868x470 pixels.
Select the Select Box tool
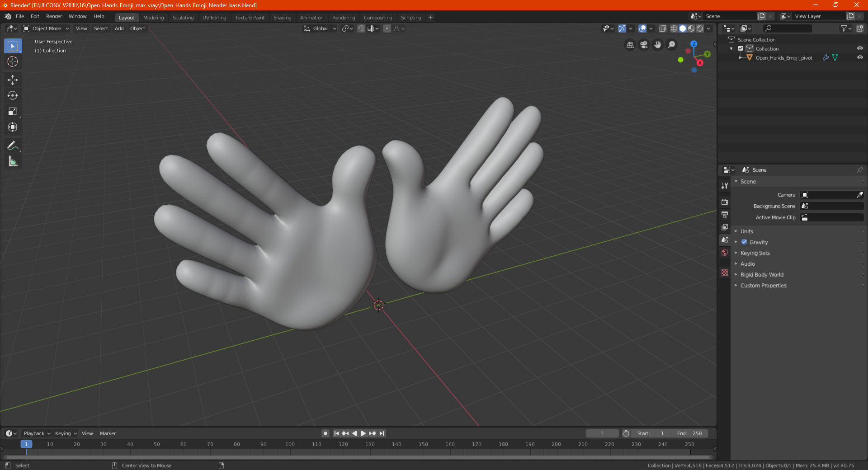click(x=13, y=46)
